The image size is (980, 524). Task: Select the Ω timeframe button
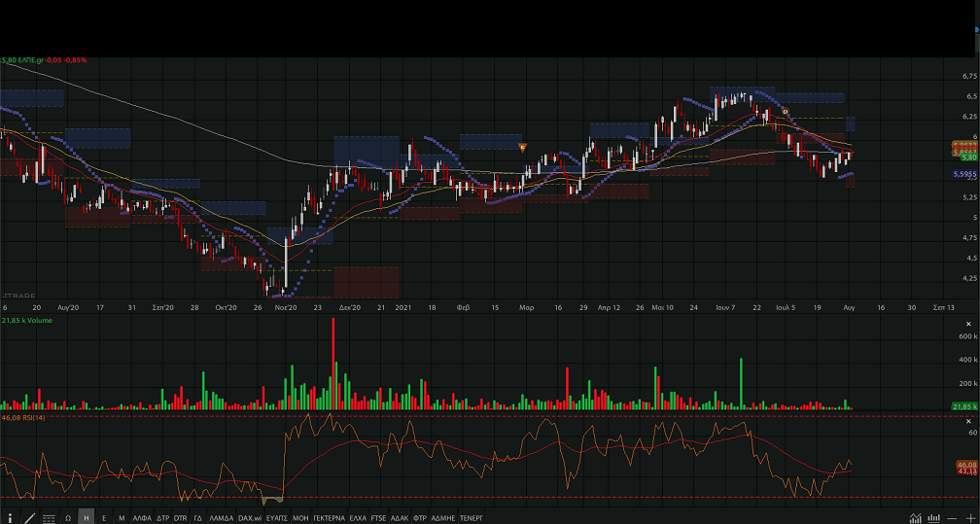68,518
